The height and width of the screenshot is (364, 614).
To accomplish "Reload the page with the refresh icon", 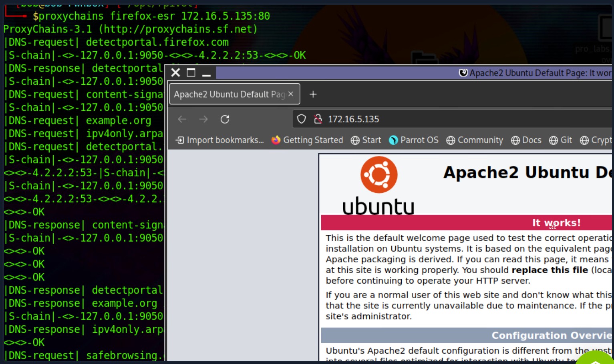I will pyautogui.click(x=225, y=119).
